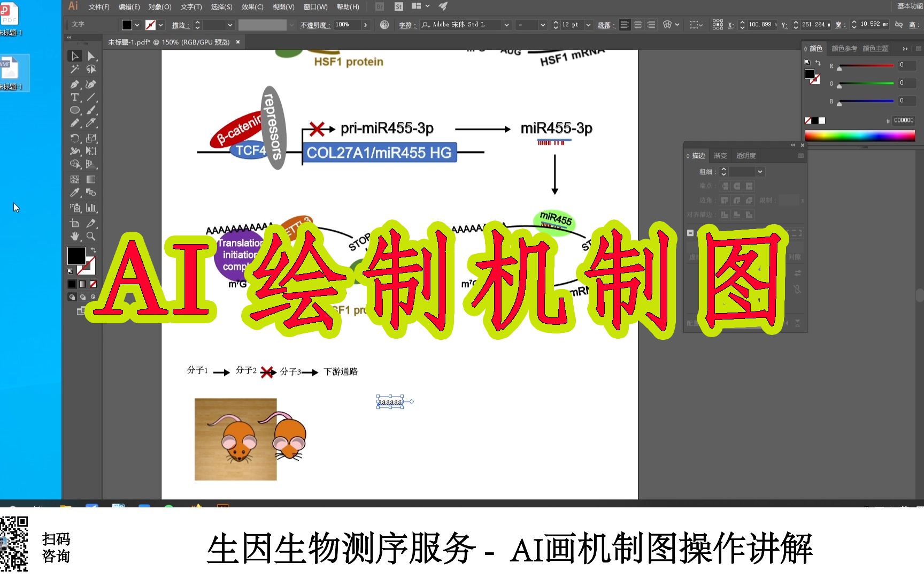Open the 对象(O) menu
The image size is (924, 578).
click(x=160, y=7)
